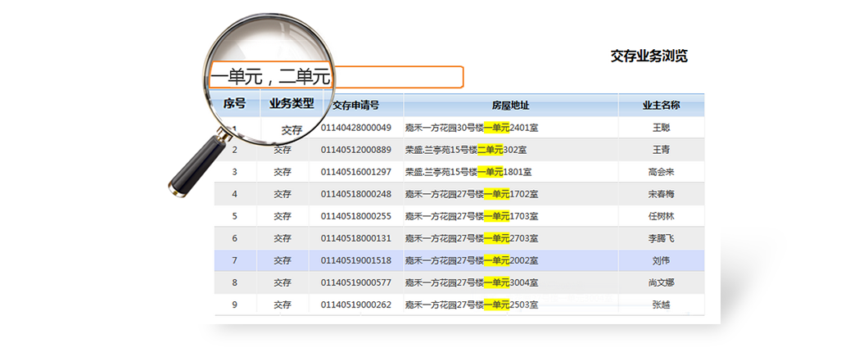
Task: Click address 荣盛.兰亭苑15号楼一单元1801室
Action: (x=468, y=172)
